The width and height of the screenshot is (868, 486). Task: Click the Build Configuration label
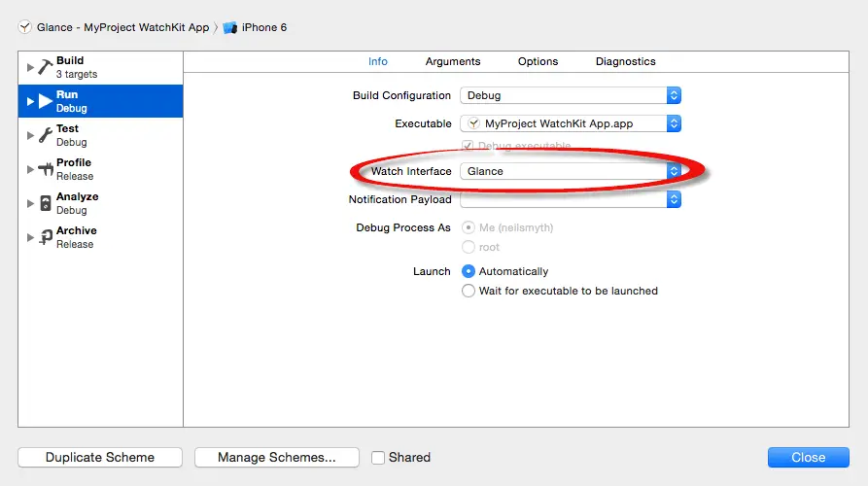click(x=401, y=95)
